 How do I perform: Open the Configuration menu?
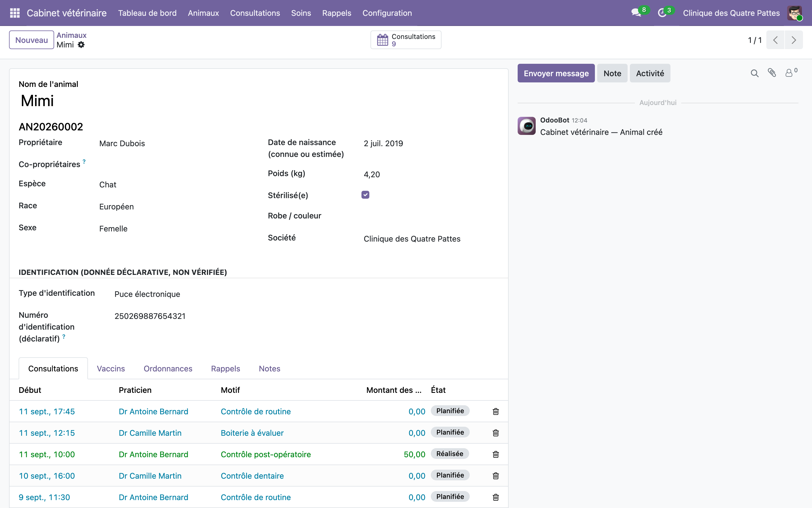point(387,13)
